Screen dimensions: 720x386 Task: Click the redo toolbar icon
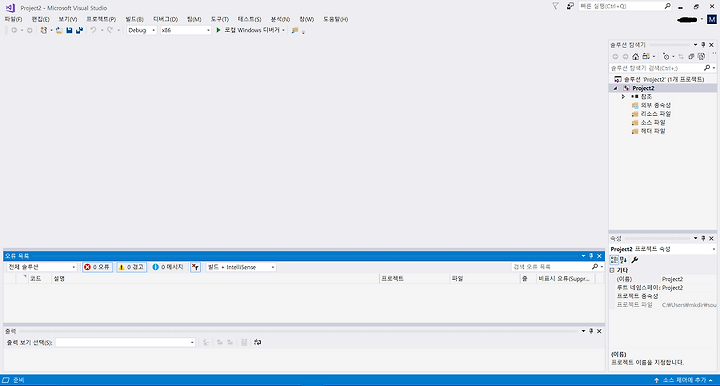(110, 30)
